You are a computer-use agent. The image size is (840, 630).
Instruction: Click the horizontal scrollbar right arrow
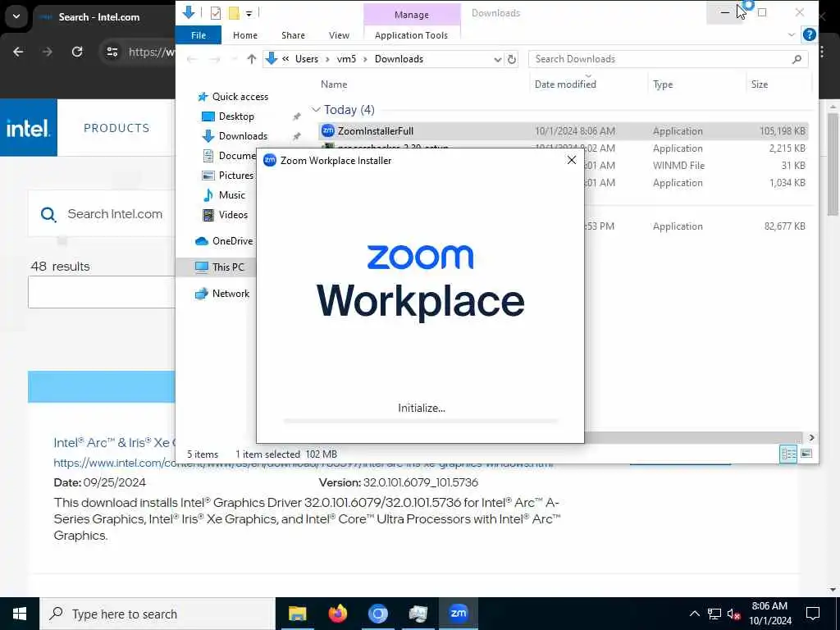pos(811,438)
